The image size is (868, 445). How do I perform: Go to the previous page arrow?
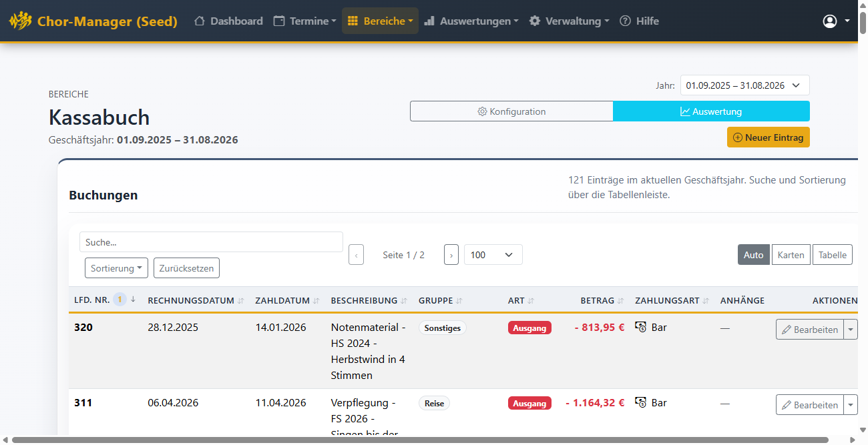pos(356,255)
